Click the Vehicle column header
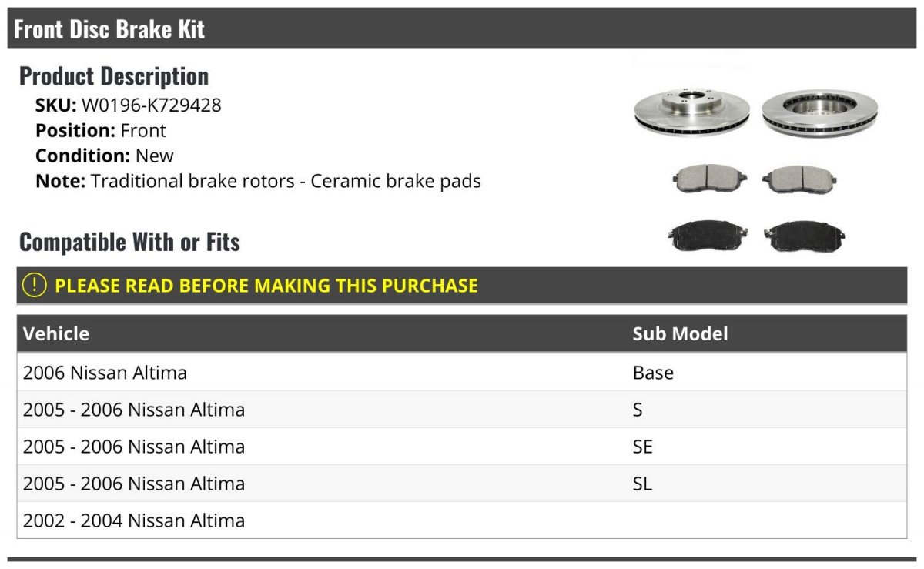924x569 pixels. click(56, 333)
